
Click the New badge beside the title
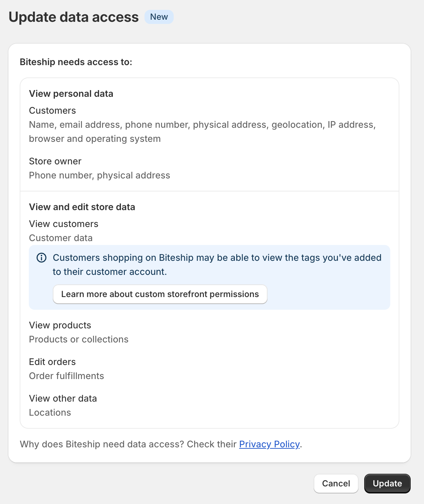click(159, 17)
